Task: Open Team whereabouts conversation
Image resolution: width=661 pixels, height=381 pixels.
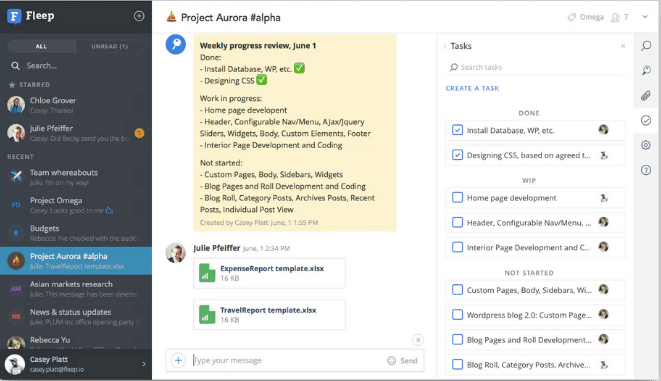Action: pyautogui.click(x=76, y=177)
